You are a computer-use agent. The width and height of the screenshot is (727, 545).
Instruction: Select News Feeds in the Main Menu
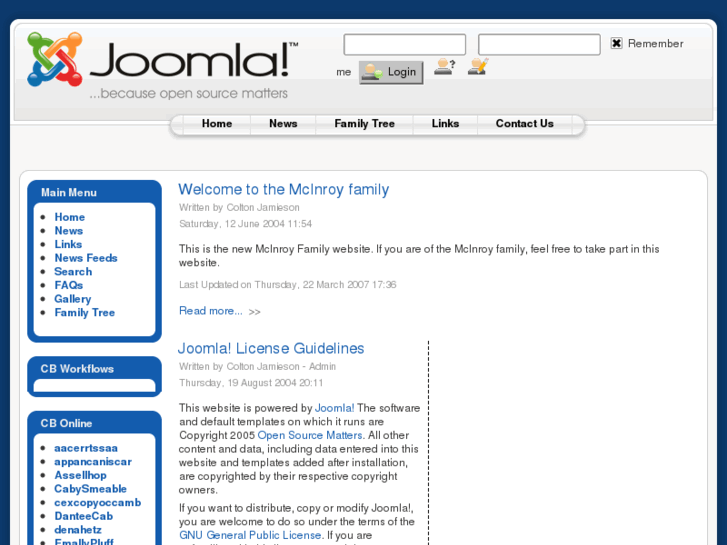[x=86, y=258]
